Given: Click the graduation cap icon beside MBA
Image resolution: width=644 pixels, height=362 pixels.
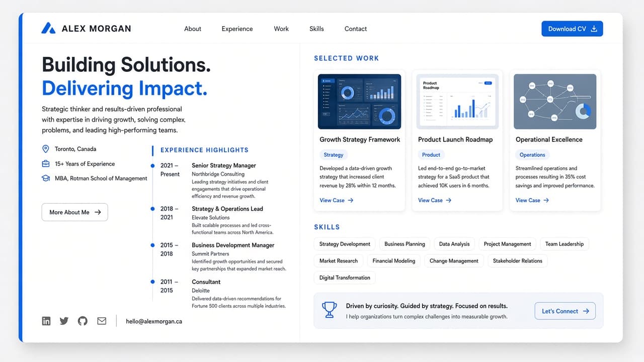Looking at the screenshot, I should pyautogui.click(x=46, y=178).
